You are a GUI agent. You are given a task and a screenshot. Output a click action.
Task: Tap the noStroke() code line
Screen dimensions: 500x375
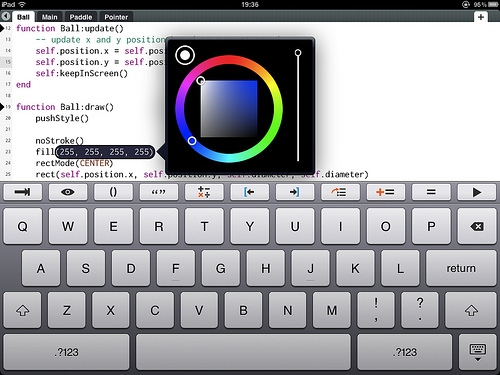pyautogui.click(x=60, y=141)
